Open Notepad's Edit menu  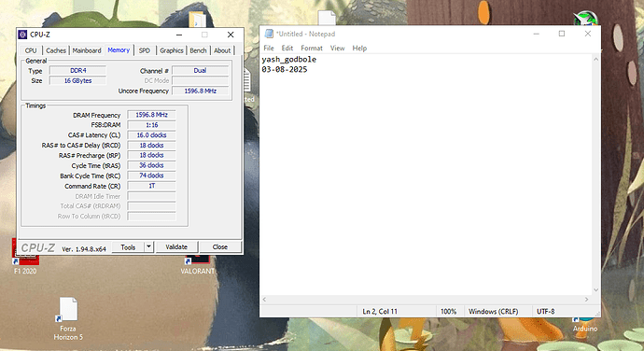pos(287,49)
